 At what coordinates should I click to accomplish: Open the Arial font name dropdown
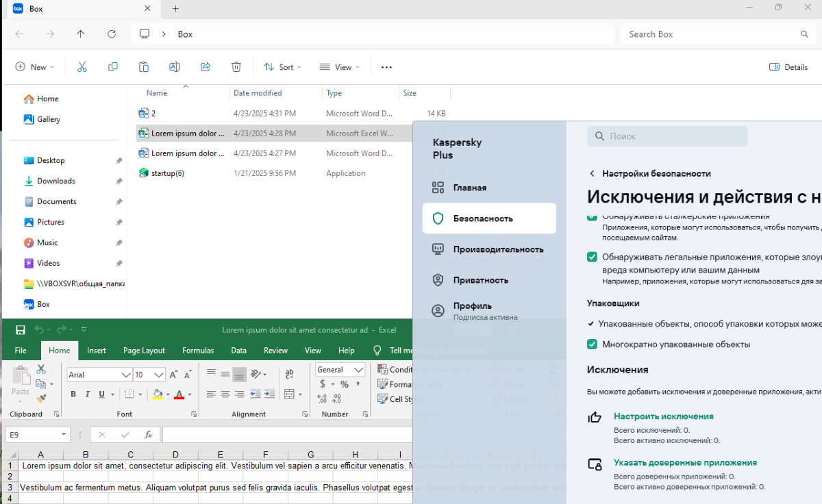pos(126,375)
